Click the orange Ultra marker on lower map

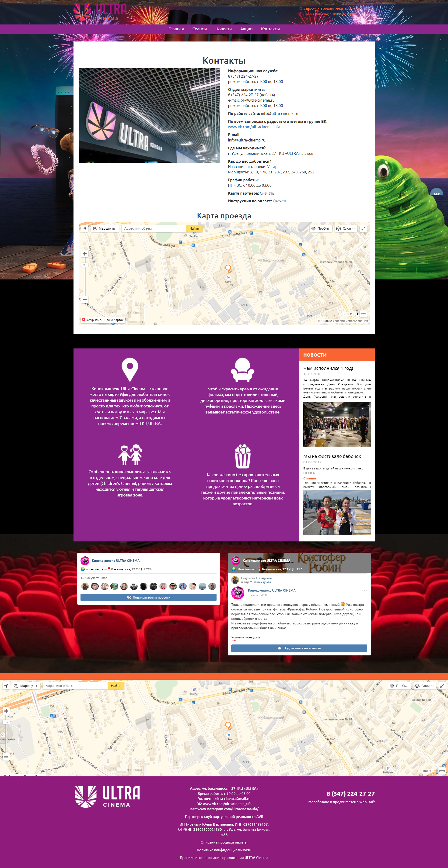[x=228, y=726]
